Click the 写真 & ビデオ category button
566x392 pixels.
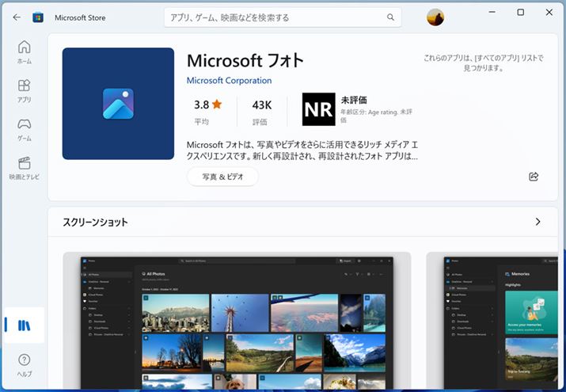222,177
